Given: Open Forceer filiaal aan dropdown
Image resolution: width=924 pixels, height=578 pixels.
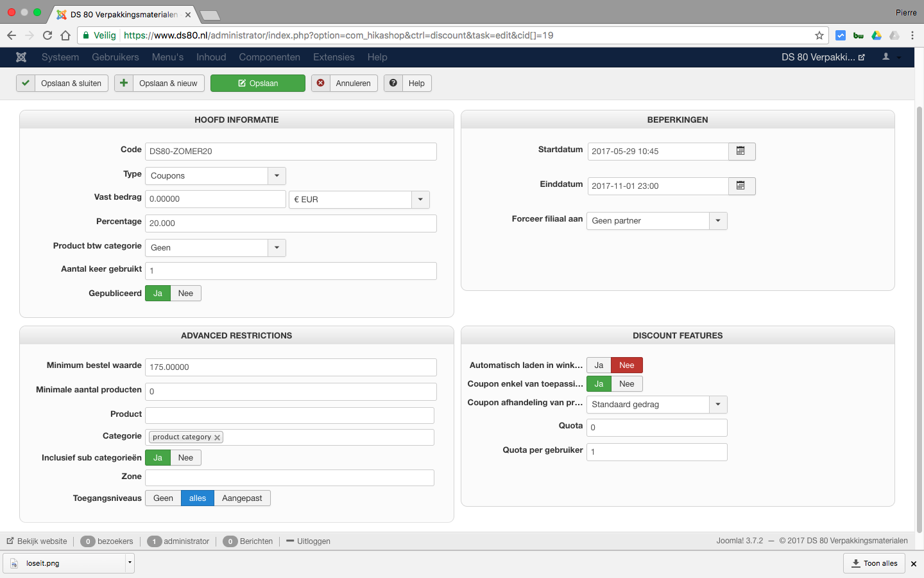Looking at the screenshot, I should [x=657, y=221].
